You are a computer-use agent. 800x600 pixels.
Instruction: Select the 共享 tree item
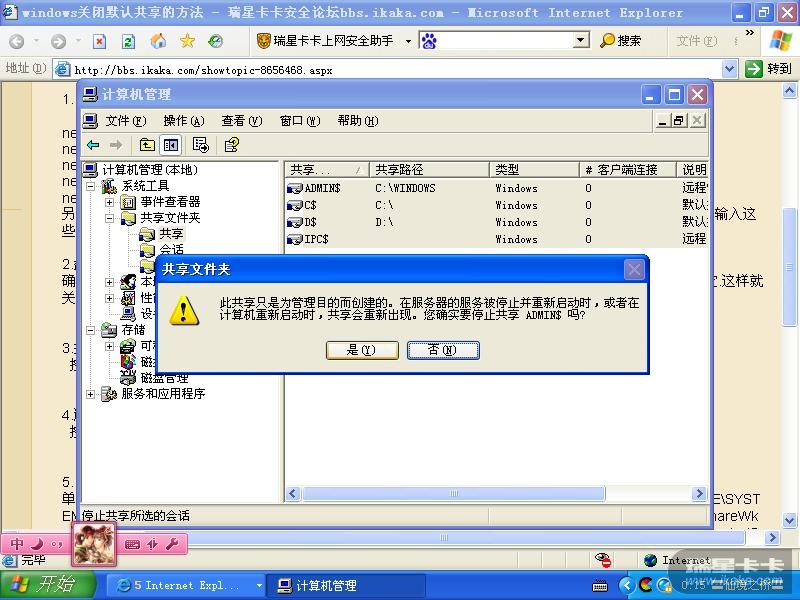coord(171,234)
